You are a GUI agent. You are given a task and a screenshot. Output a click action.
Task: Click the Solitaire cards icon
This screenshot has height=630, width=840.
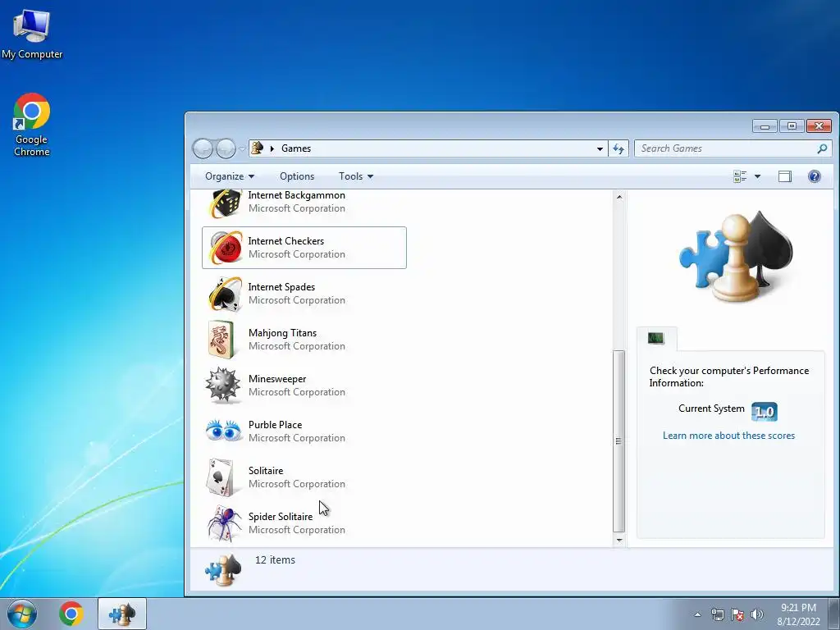[x=221, y=477]
